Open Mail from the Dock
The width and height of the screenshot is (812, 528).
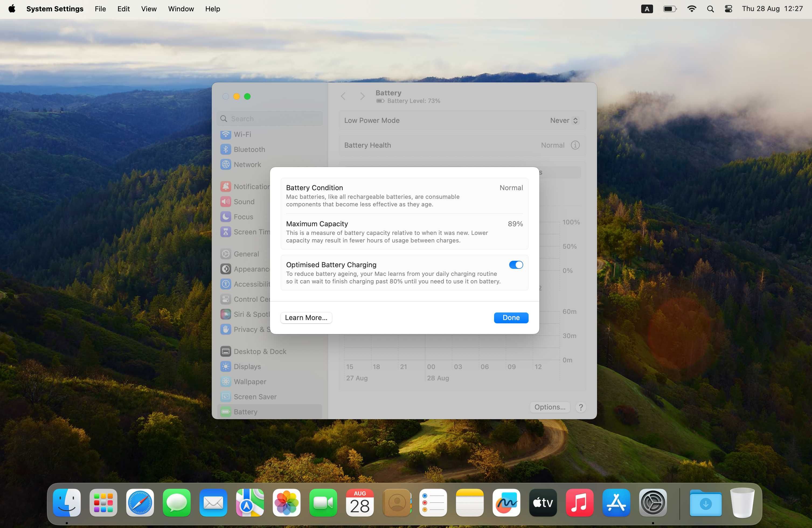[x=213, y=502]
